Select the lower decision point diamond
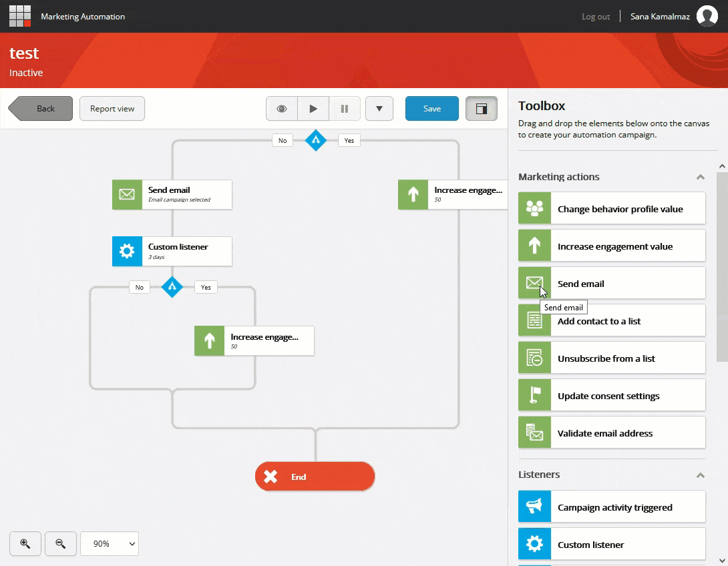Image resolution: width=728 pixels, height=566 pixels. 172,287
